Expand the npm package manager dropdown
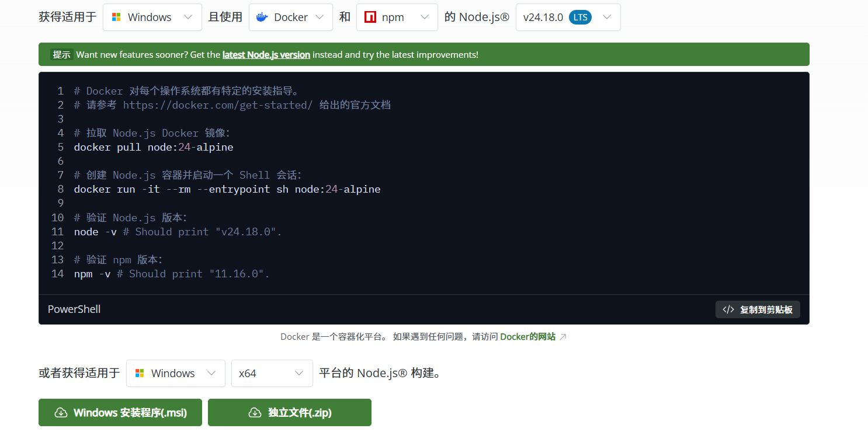This screenshot has height=432, width=868. [397, 18]
